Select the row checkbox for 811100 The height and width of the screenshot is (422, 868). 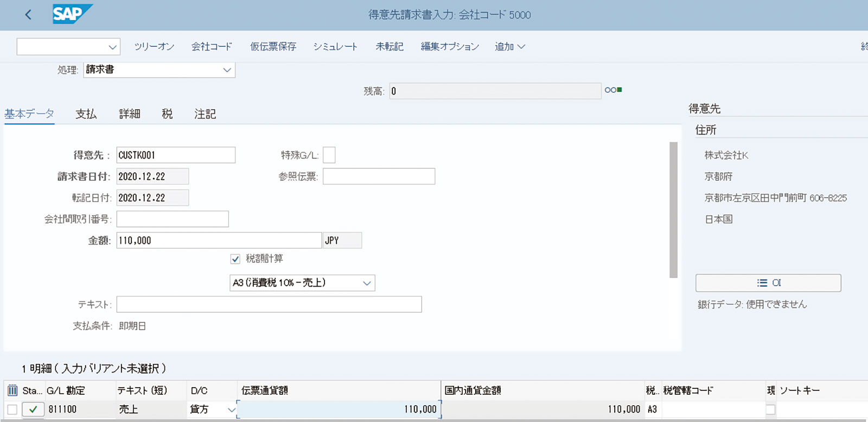pos(12,410)
